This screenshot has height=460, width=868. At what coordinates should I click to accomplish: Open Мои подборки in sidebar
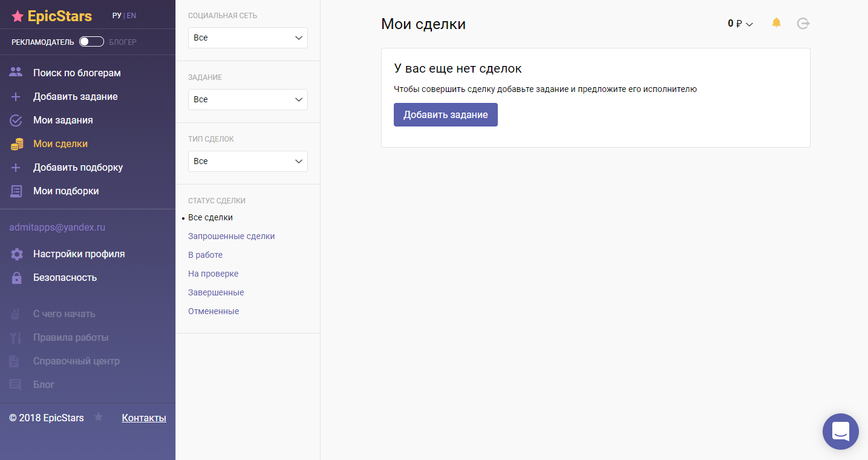(x=66, y=191)
